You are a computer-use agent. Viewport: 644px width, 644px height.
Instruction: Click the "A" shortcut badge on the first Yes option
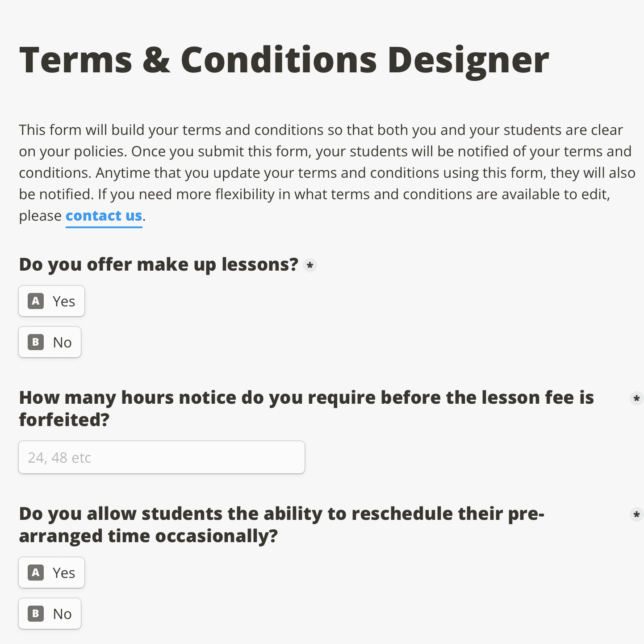pyautogui.click(x=36, y=301)
